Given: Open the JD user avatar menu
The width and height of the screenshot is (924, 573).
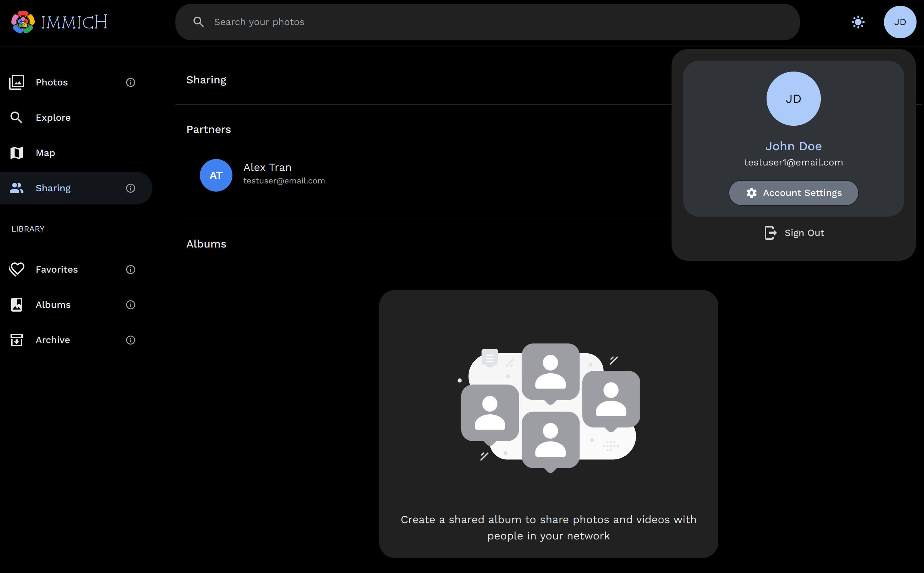Looking at the screenshot, I should tap(899, 22).
